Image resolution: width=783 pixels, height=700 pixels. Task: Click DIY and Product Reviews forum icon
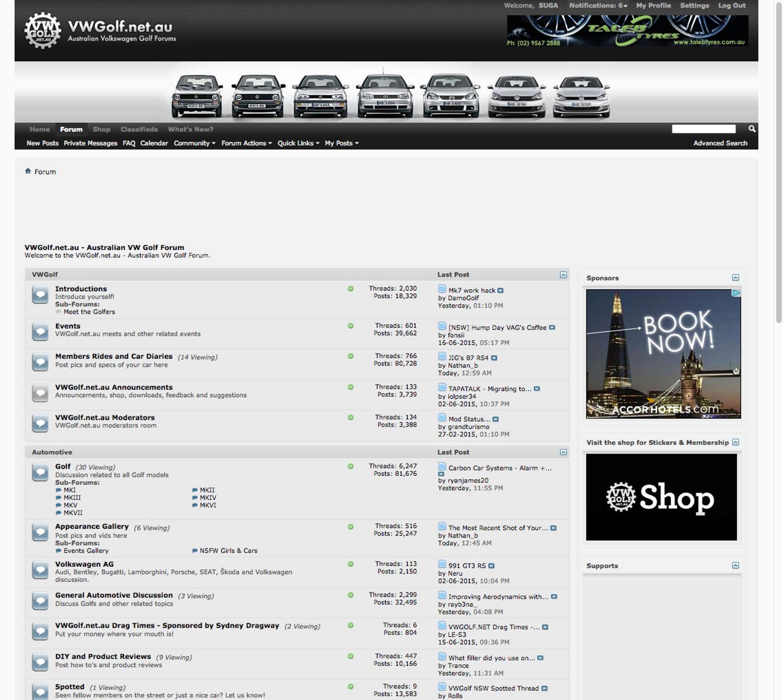tap(40, 662)
